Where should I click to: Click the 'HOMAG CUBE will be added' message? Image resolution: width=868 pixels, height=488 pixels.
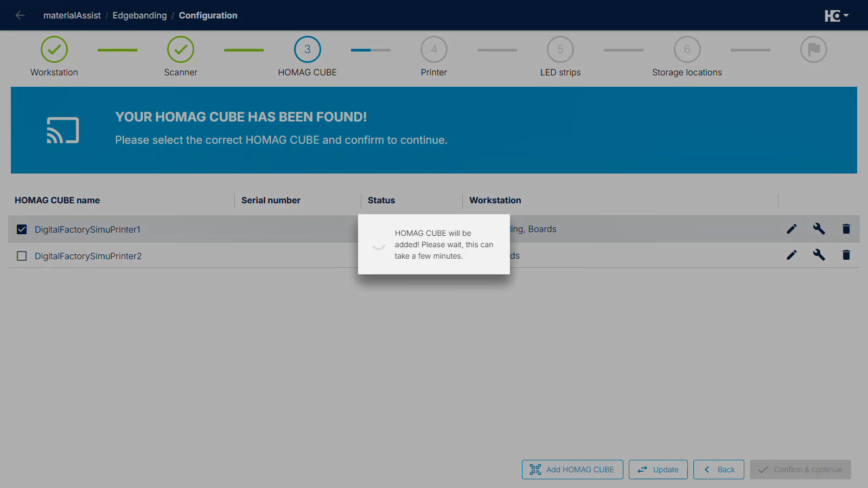(444, 245)
